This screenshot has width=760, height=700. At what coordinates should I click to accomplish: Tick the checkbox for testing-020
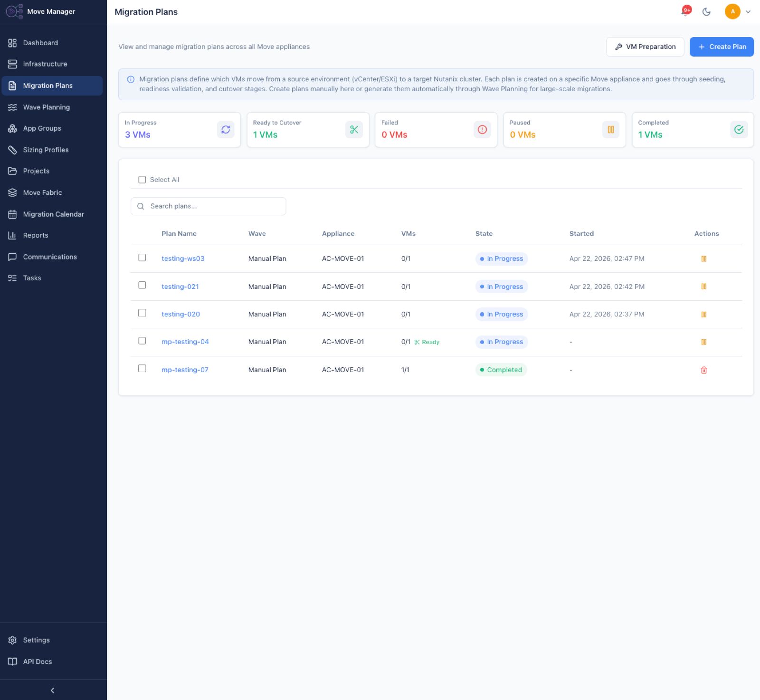pyautogui.click(x=142, y=313)
